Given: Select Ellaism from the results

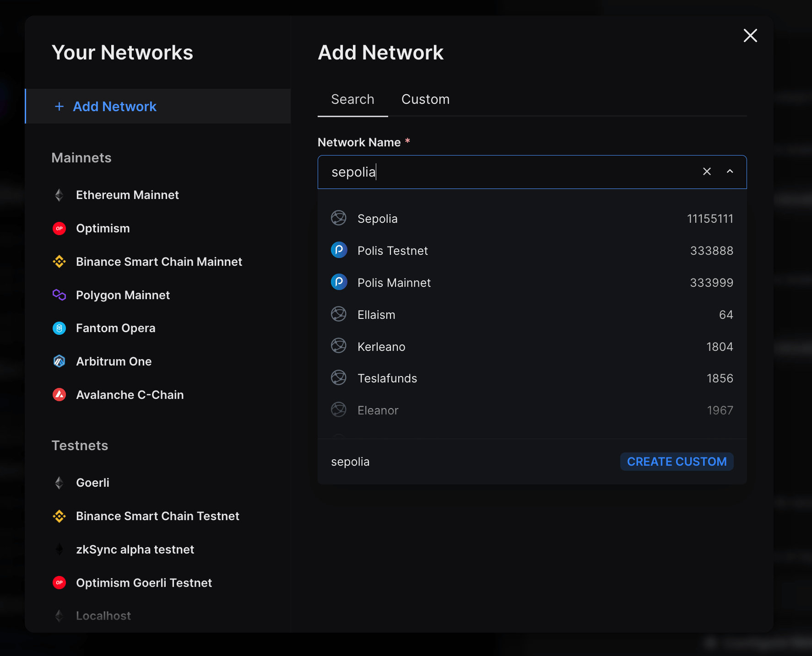Looking at the screenshot, I should coord(532,315).
